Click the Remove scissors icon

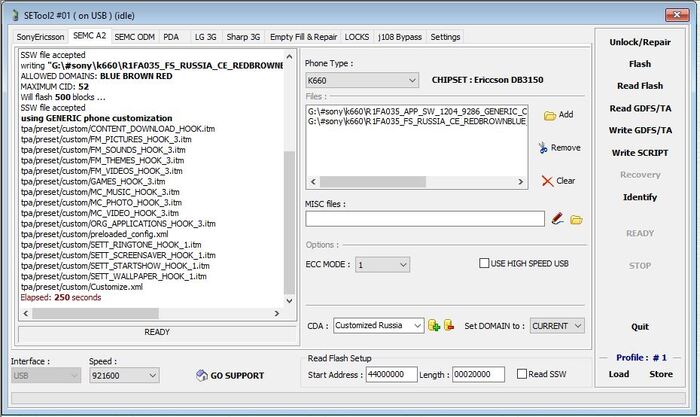pyautogui.click(x=543, y=148)
